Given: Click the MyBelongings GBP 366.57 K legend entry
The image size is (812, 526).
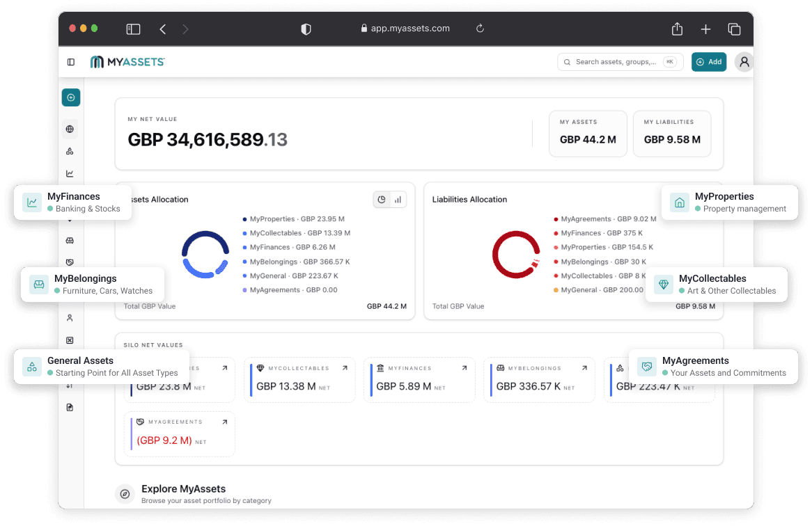Looking at the screenshot, I should (x=296, y=262).
